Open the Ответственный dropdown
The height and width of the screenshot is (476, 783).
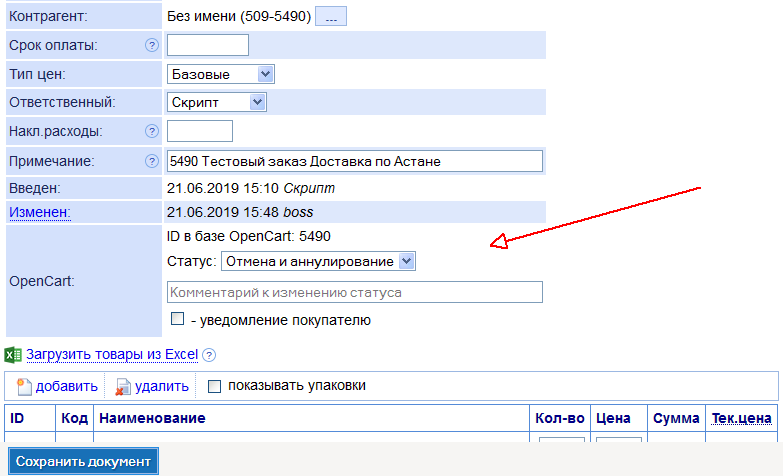coord(217,102)
